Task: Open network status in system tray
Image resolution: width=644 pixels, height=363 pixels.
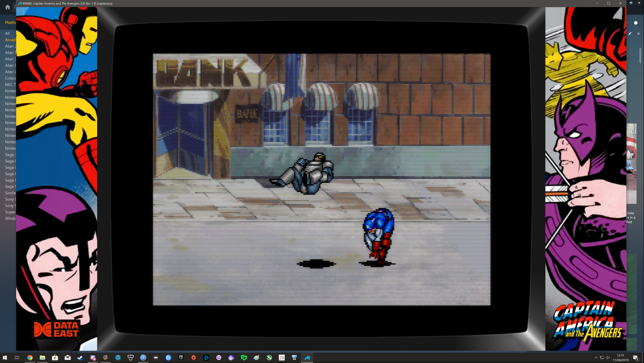Action: [x=602, y=357]
